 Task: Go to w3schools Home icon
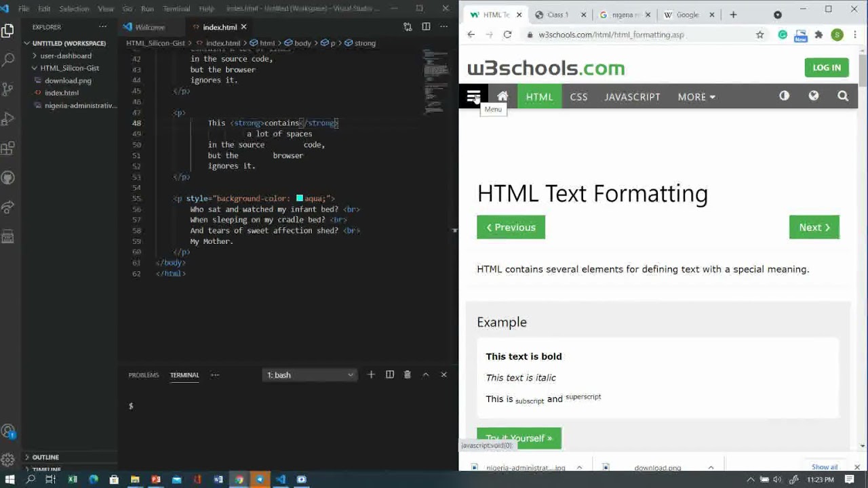[502, 96]
